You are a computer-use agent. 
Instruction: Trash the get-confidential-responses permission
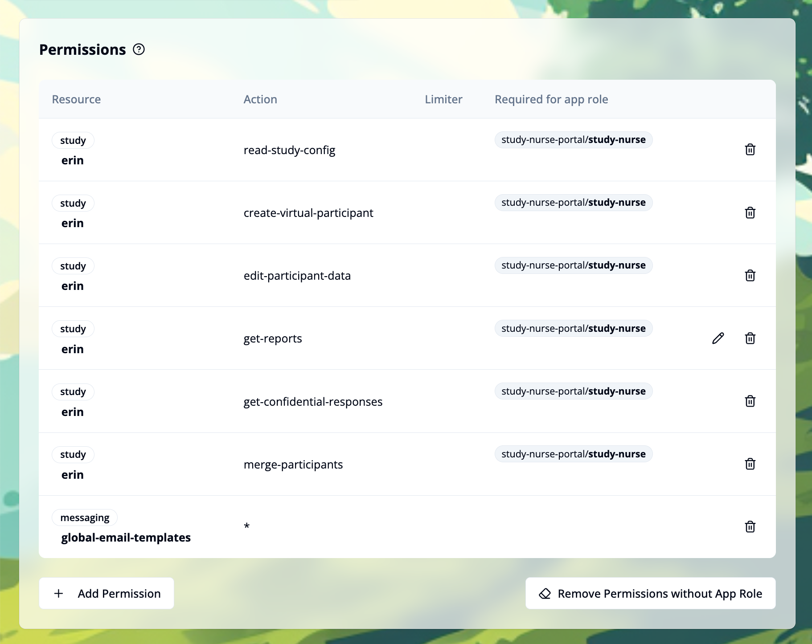point(750,401)
